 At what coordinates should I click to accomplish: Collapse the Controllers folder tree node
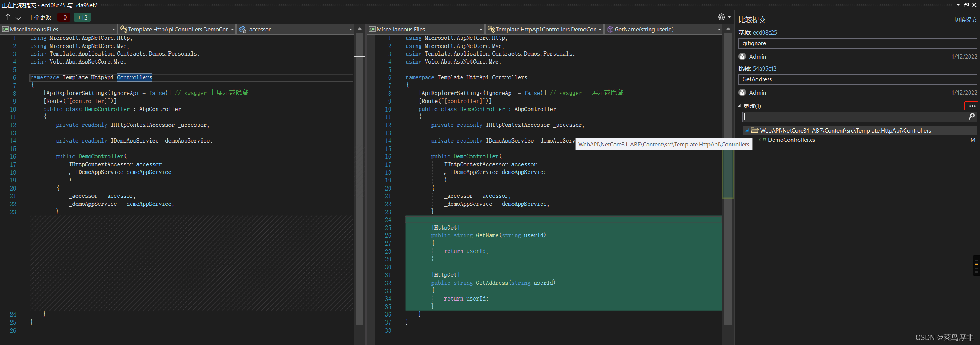click(748, 130)
